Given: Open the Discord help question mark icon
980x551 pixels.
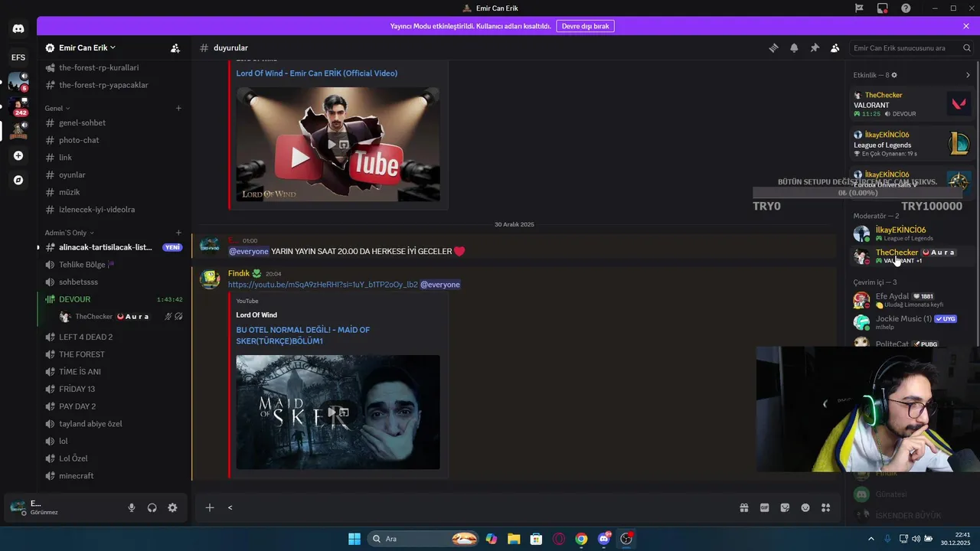Looking at the screenshot, I should coord(906,8).
